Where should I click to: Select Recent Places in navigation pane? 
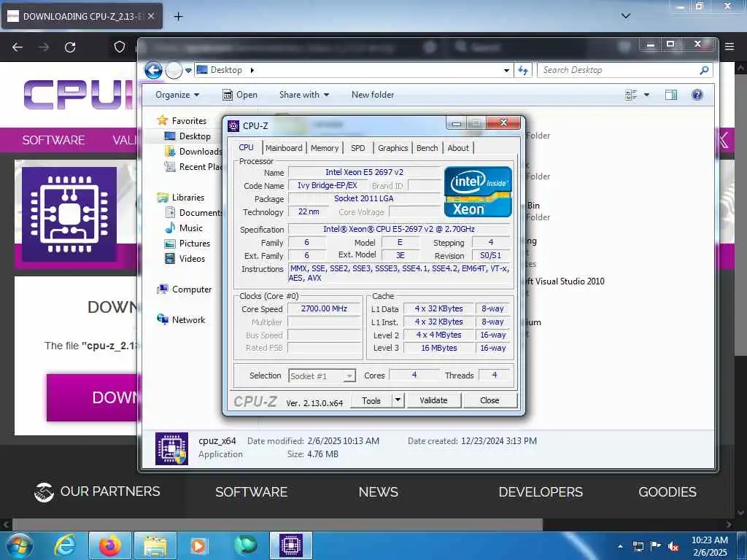[200, 167]
